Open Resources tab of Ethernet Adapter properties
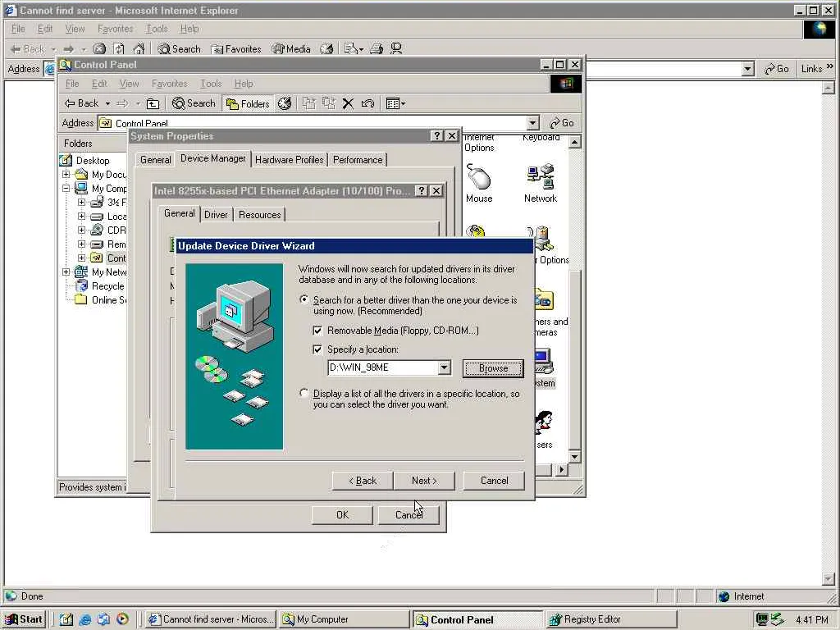This screenshot has width=840, height=630. pyautogui.click(x=260, y=215)
